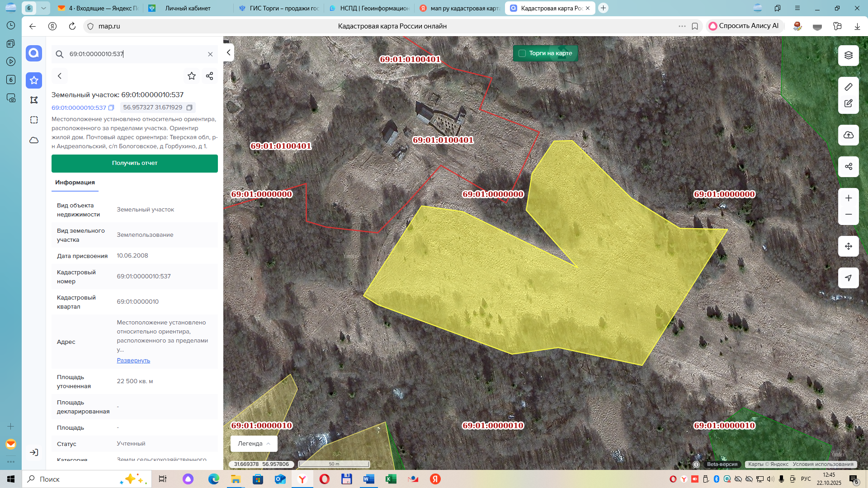Viewport: 868px width, 488px height.
Task: Add parcel to favorites with star
Action: [192, 76]
